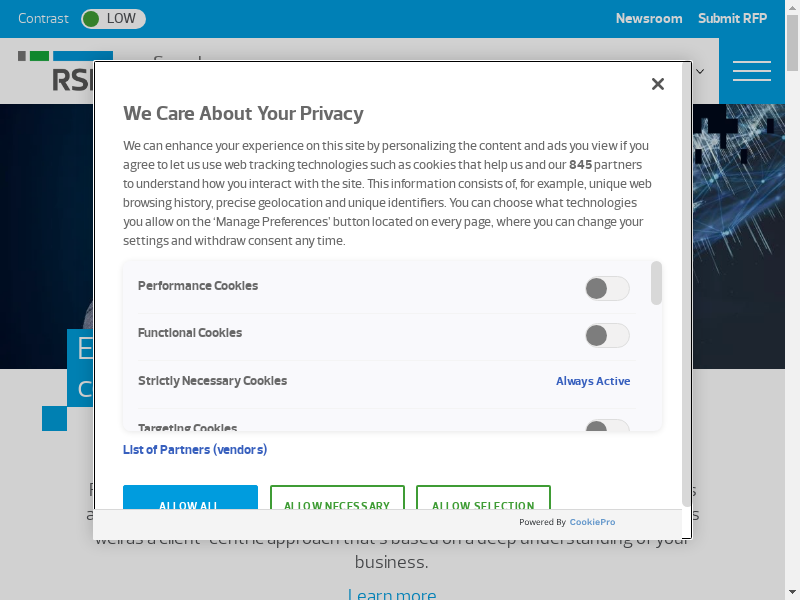Expand the dropdown chevron beside the hamburger menu
This screenshot has width=800, height=600.
(x=700, y=71)
